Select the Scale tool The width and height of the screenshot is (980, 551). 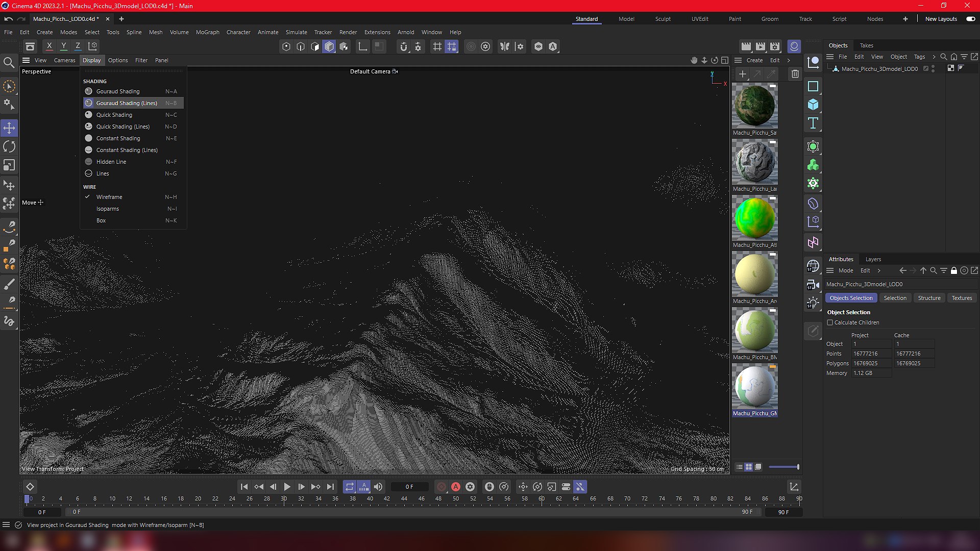[9, 165]
